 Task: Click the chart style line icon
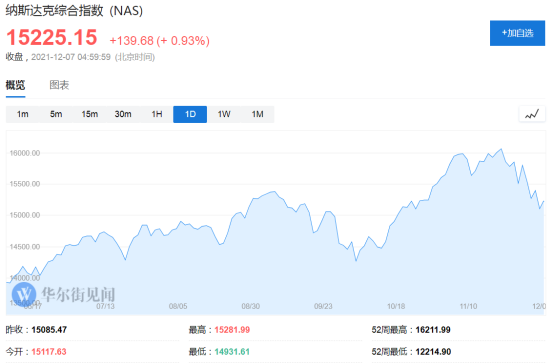pyautogui.click(x=531, y=114)
